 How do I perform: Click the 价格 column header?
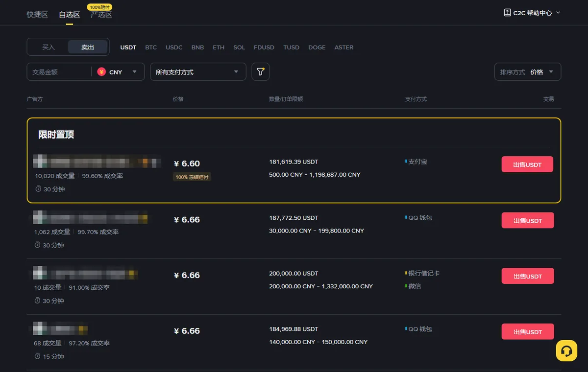(x=178, y=99)
